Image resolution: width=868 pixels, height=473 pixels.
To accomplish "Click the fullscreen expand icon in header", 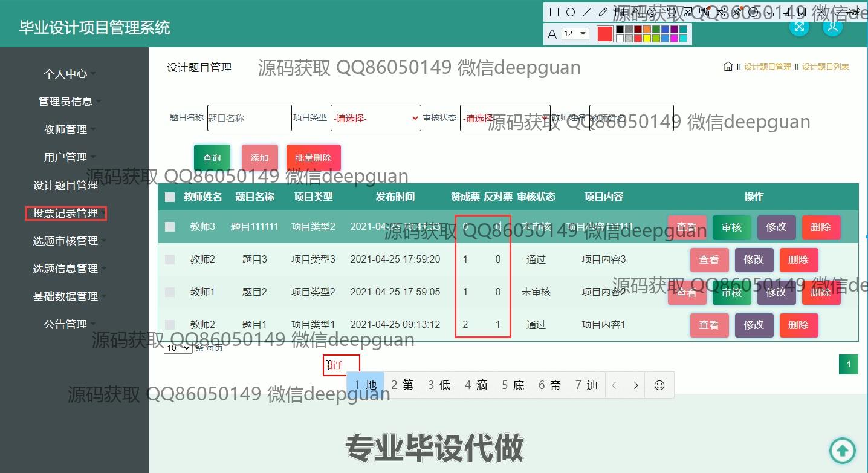I will point(799,27).
